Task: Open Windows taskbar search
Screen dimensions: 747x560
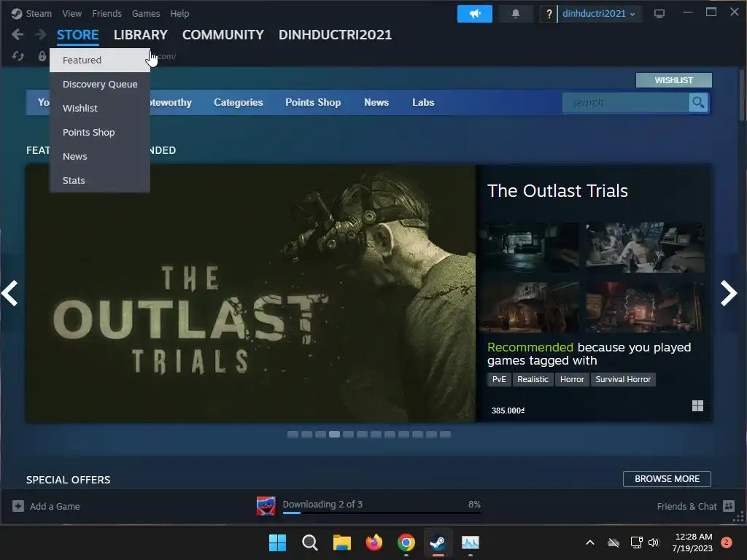Action: 309,542
